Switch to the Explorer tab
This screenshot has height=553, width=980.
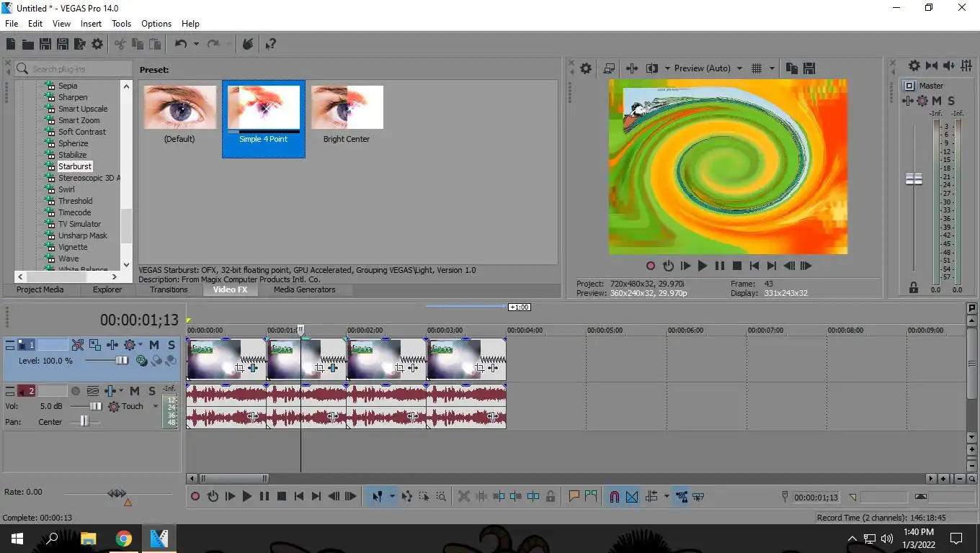(x=107, y=289)
